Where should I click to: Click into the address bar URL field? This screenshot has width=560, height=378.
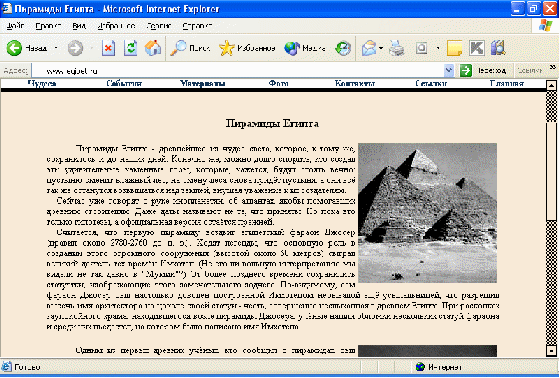[x=238, y=71]
